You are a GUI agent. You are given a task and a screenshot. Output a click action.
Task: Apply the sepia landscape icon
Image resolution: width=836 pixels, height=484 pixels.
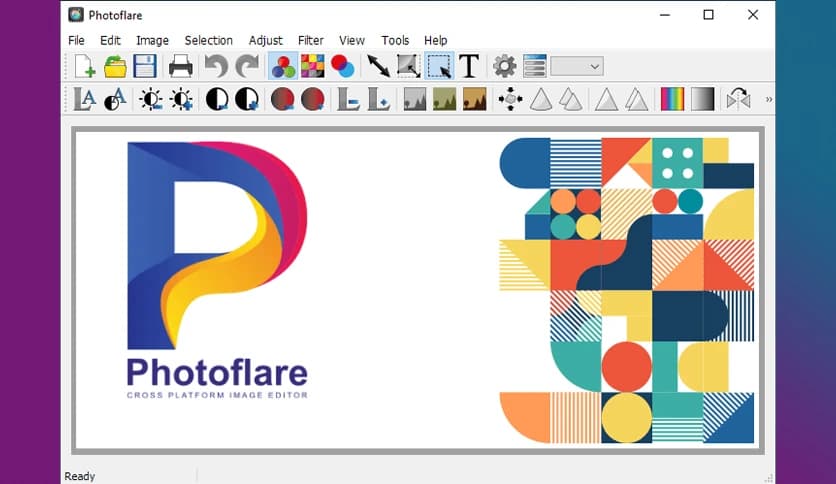(x=475, y=99)
